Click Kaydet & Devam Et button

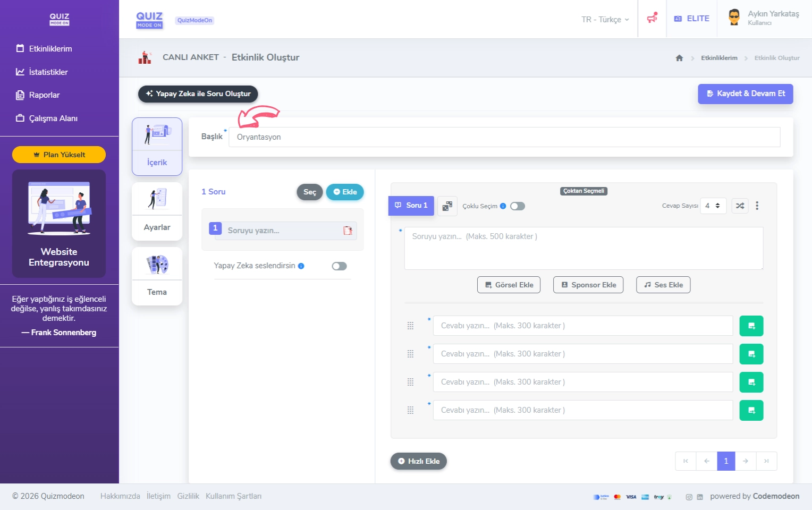point(746,93)
